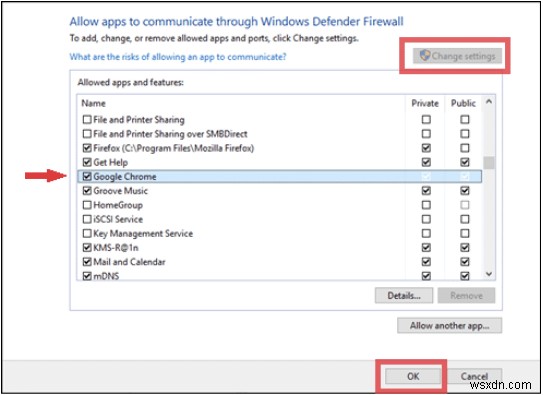
Task: Open the risks of allowing an app link
Action: (178, 57)
